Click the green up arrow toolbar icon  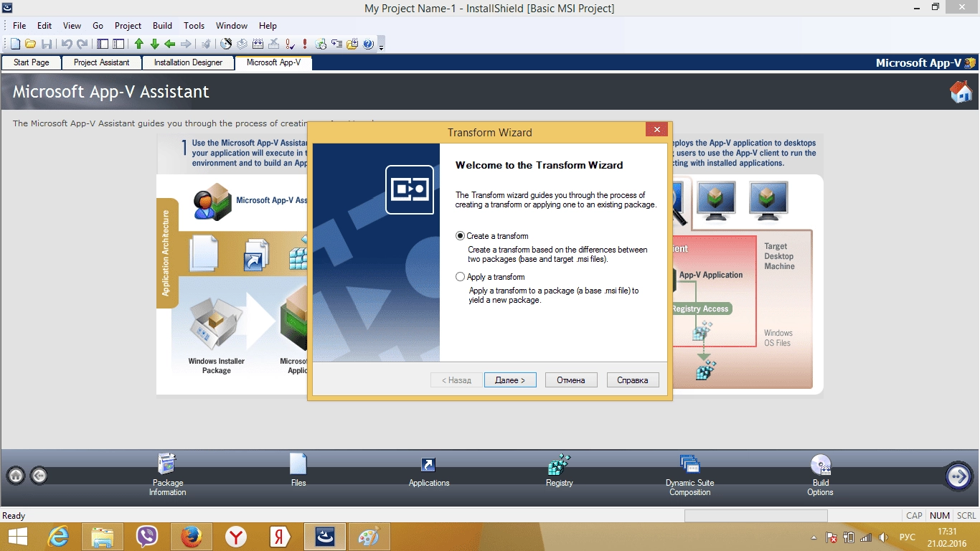[139, 44]
